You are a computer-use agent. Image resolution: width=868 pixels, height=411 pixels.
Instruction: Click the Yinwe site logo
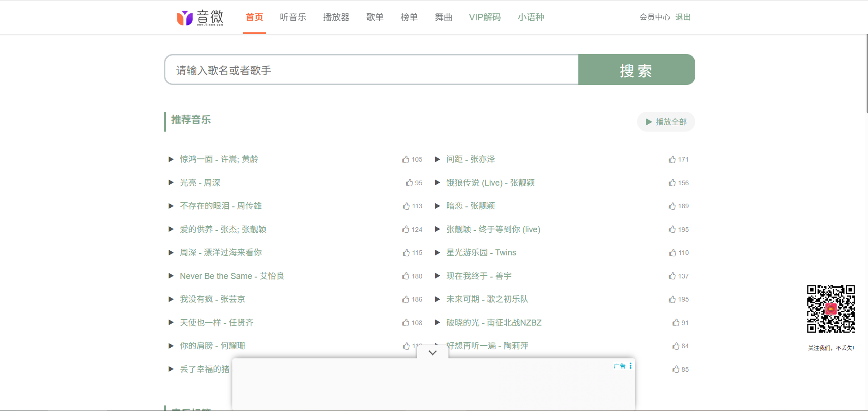(200, 18)
